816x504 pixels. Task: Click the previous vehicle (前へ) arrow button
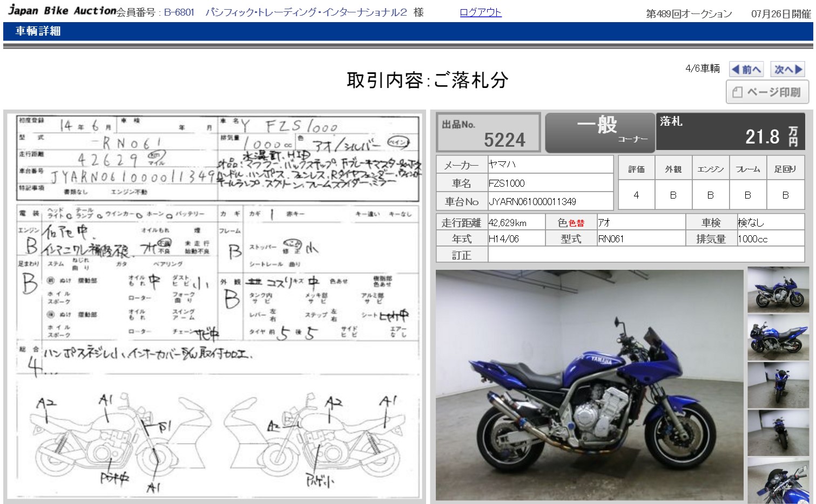pyautogui.click(x=746, y=69)
